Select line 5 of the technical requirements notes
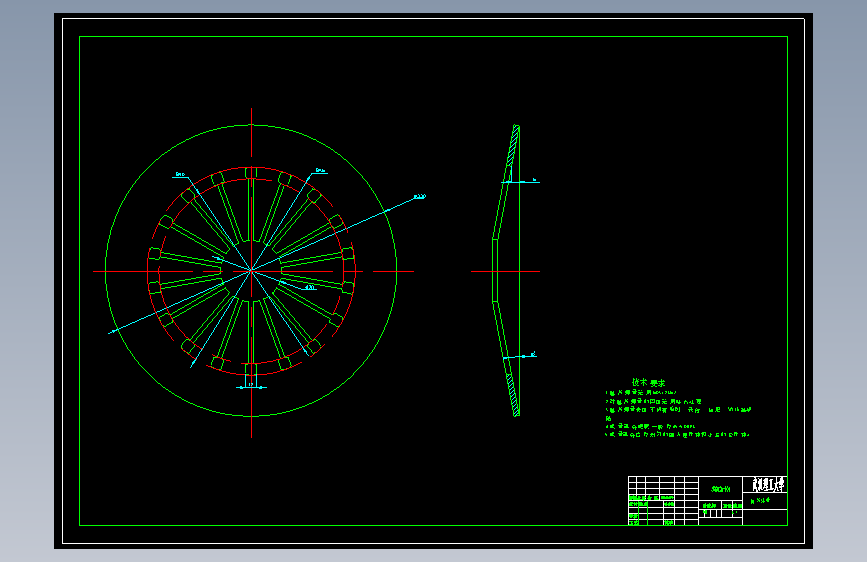Screen dimensions: 867x562 677,435
